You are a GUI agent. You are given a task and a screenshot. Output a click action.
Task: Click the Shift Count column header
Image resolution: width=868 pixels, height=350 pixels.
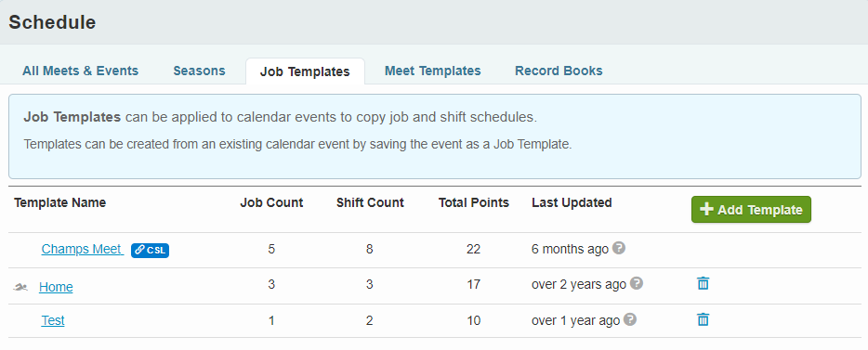(x=370, y=203)
